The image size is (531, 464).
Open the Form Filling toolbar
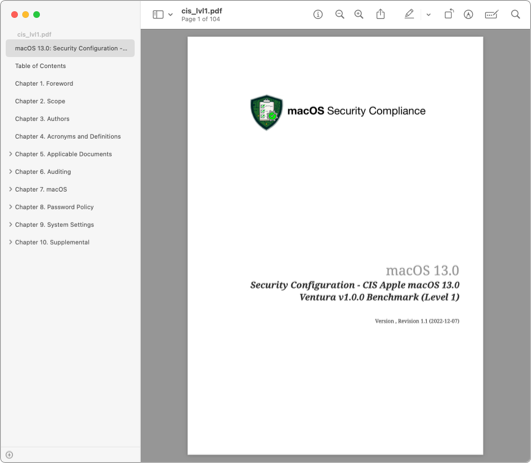click(x=491, y=15)
